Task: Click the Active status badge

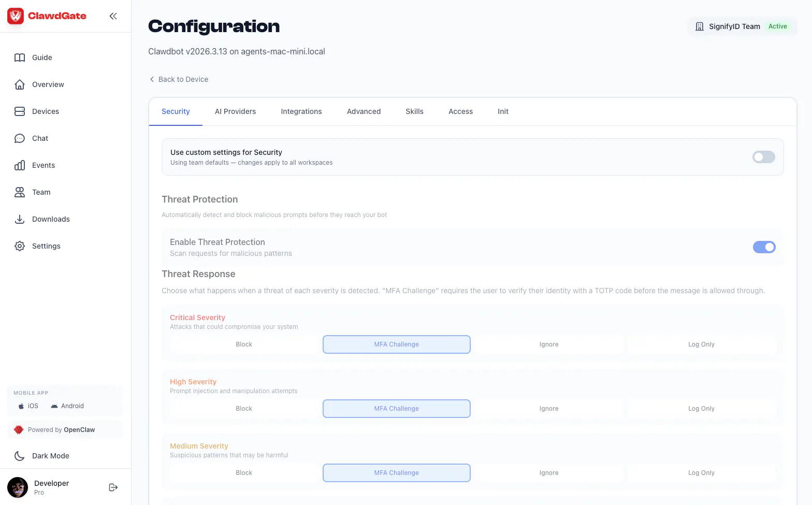Action: point(778,26)
